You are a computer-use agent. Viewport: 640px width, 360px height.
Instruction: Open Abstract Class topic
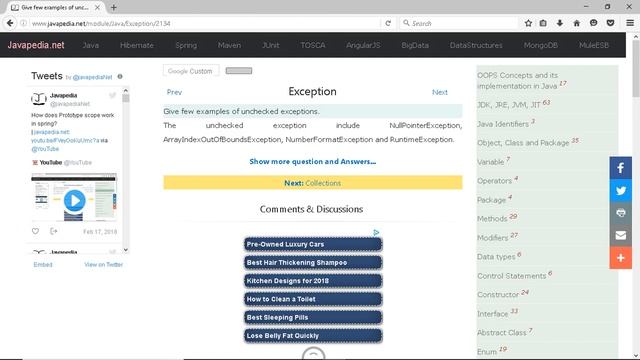[x=502, y=333]
